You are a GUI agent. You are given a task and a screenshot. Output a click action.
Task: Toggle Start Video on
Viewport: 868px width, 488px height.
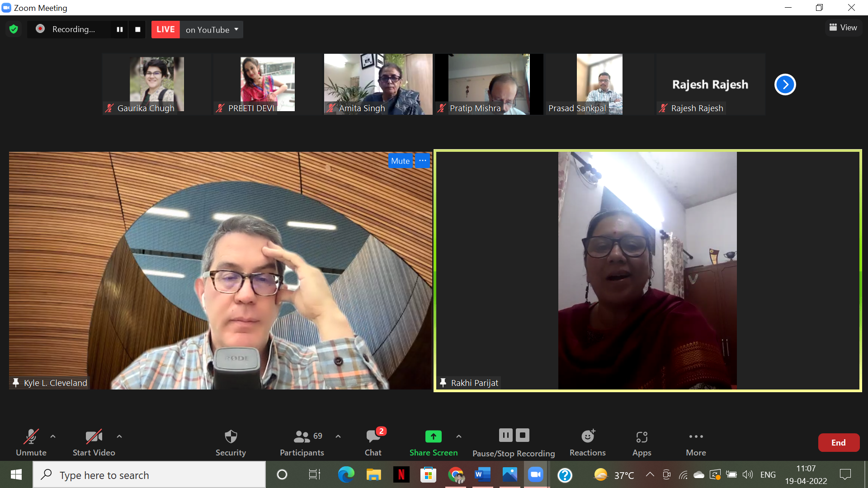[x=94, y=442]
